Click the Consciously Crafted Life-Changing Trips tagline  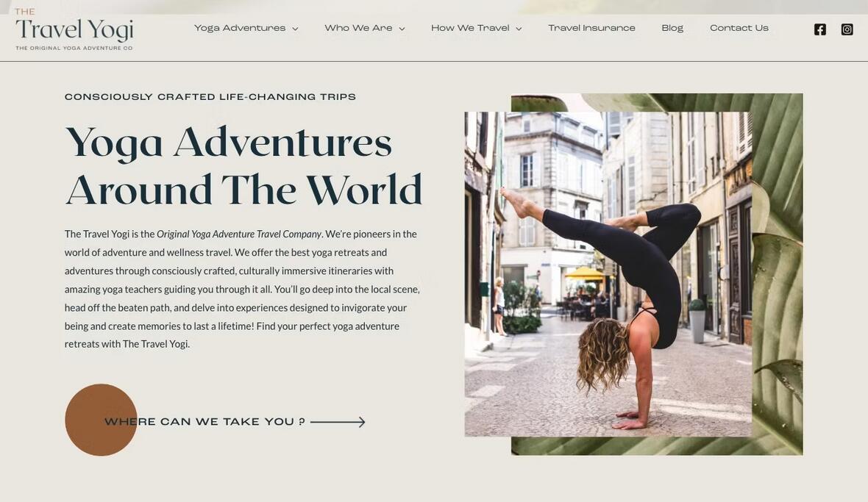pyautogui.click(x=210, y=97)
